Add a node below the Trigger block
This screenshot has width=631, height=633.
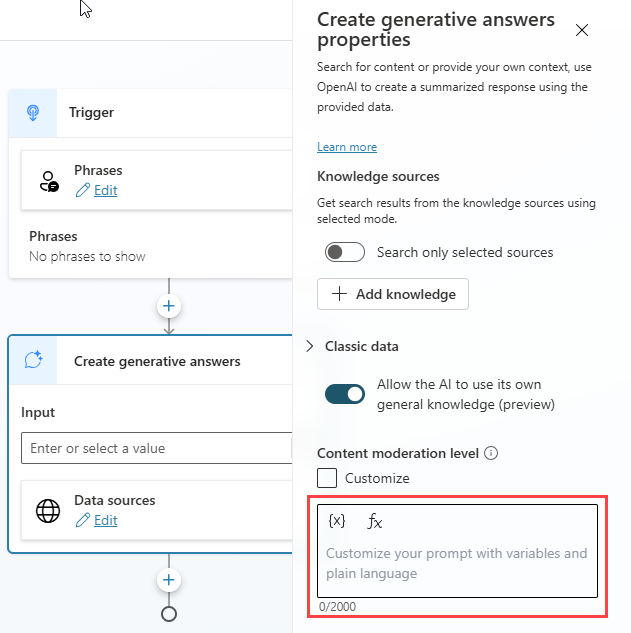pos(169,306)
